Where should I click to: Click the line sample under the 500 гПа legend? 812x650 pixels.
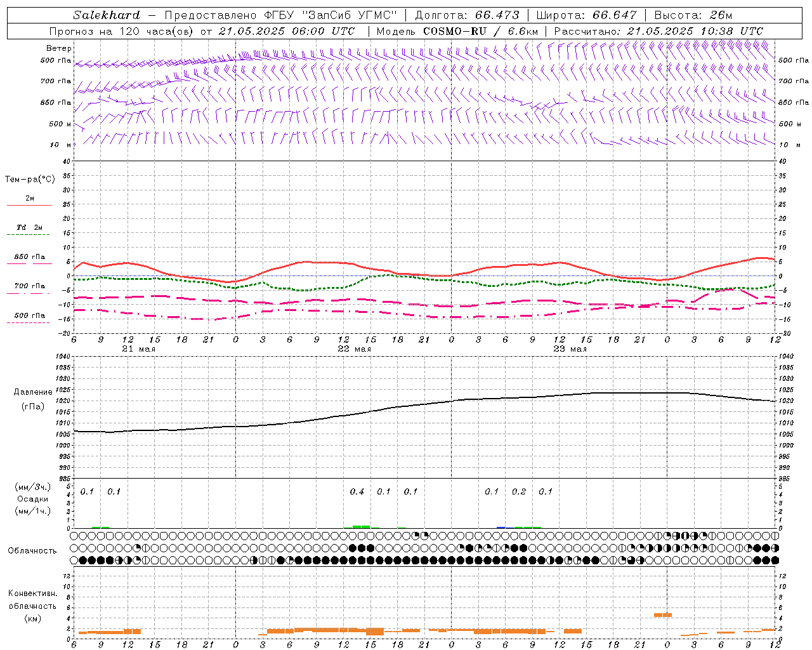coord(30,322)
